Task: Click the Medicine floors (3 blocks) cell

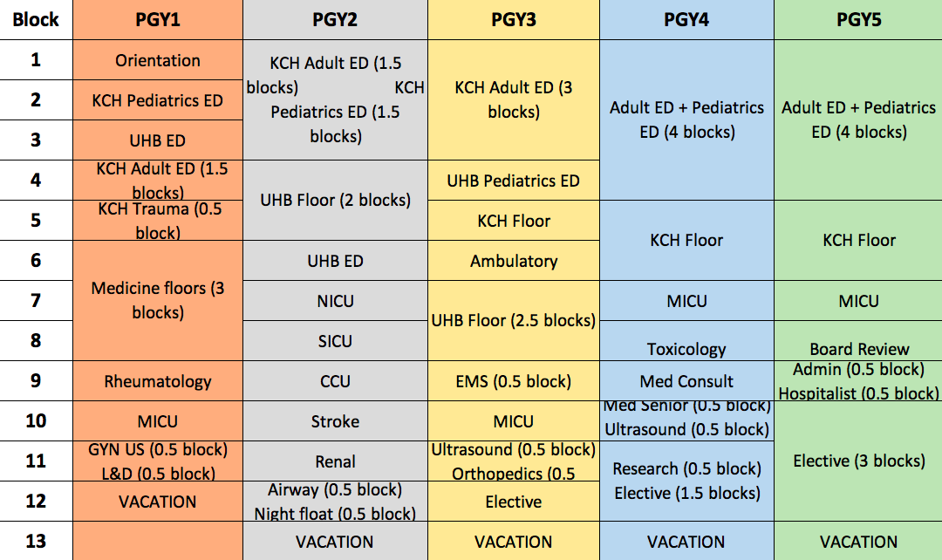Action: (x=157, y=300)
